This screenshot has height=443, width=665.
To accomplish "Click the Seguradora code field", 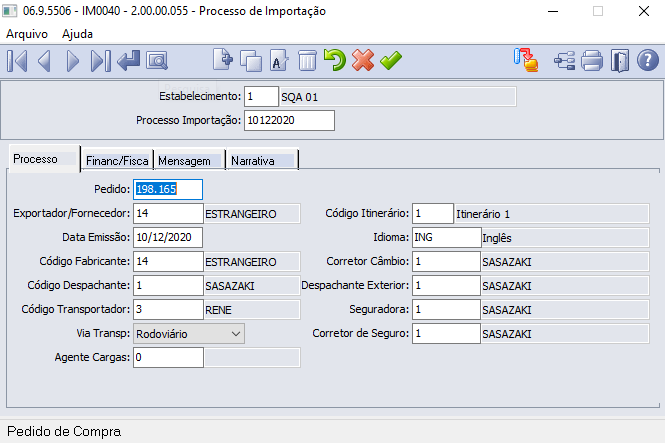I will (x=446, y=309).
